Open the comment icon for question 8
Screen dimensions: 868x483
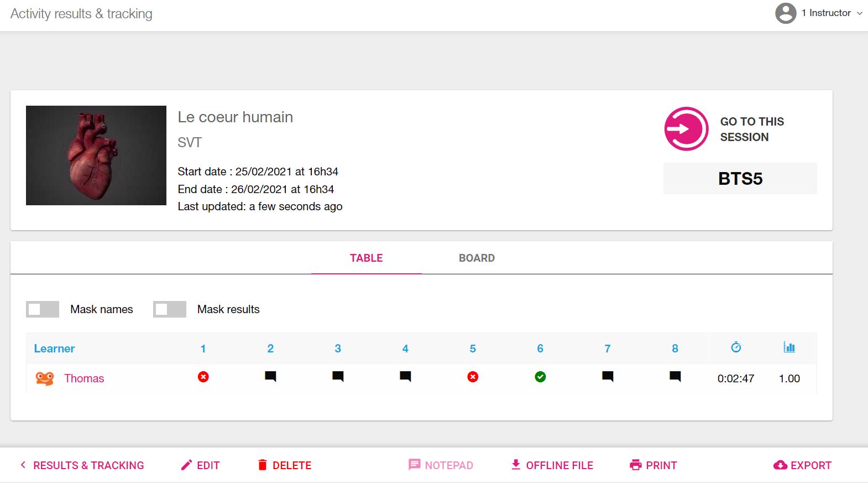click(x=675, y=377)
